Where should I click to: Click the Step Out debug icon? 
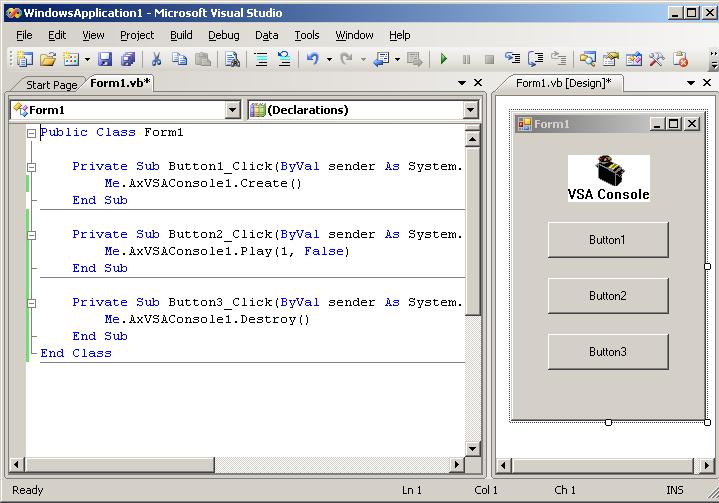[559, 58]
